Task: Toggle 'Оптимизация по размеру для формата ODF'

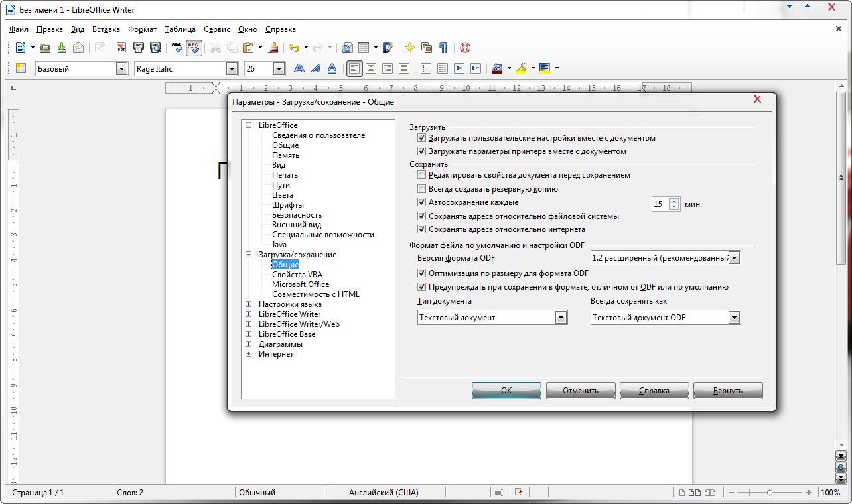Action: tap(421, 273)
